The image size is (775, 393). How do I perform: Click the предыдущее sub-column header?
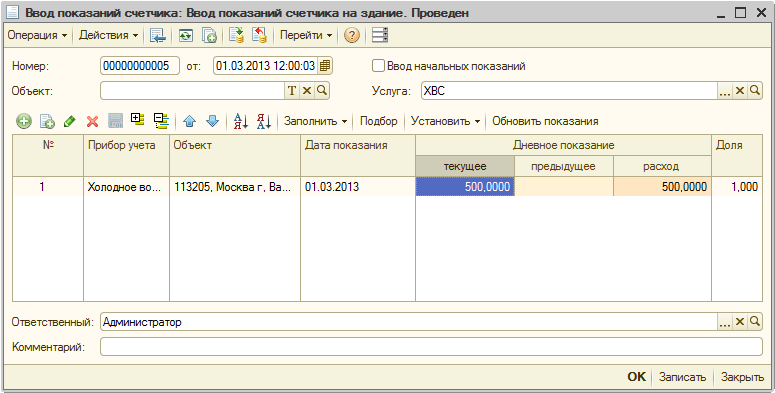pos(564,166)
